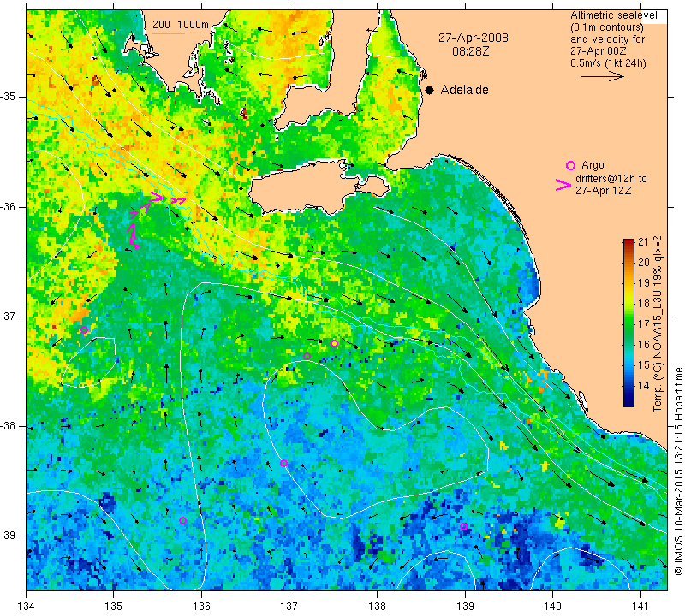Click the Adelaide city label

[x=464, y=90]
